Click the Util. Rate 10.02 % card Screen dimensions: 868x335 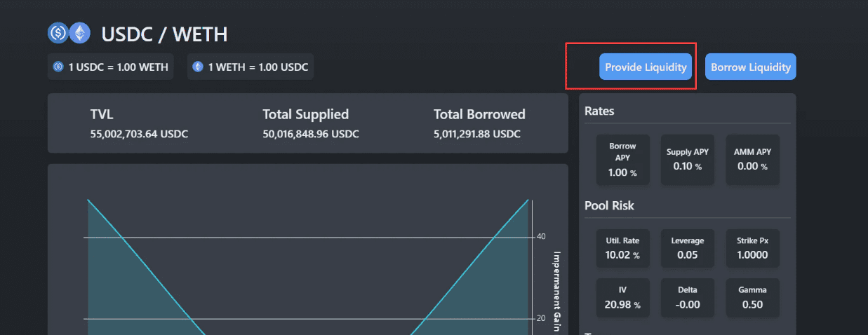click(x=622, y=248)
